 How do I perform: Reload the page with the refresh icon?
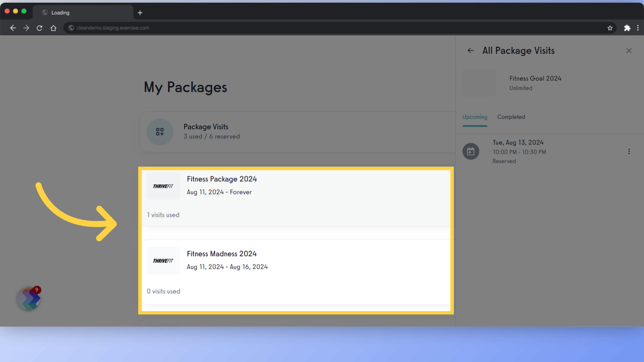(x=40, y=28)
